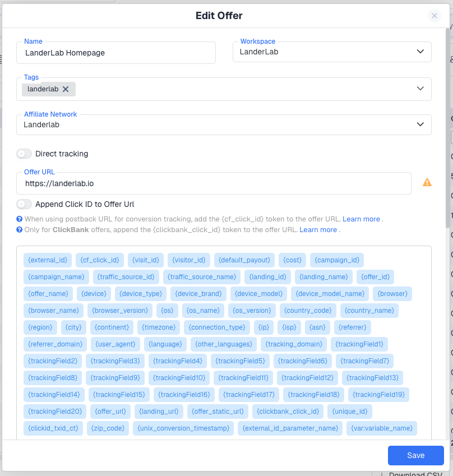The image size is (453, 476).
Task: Click the help icon before the postback URL hint
Action: pos(19,219)
